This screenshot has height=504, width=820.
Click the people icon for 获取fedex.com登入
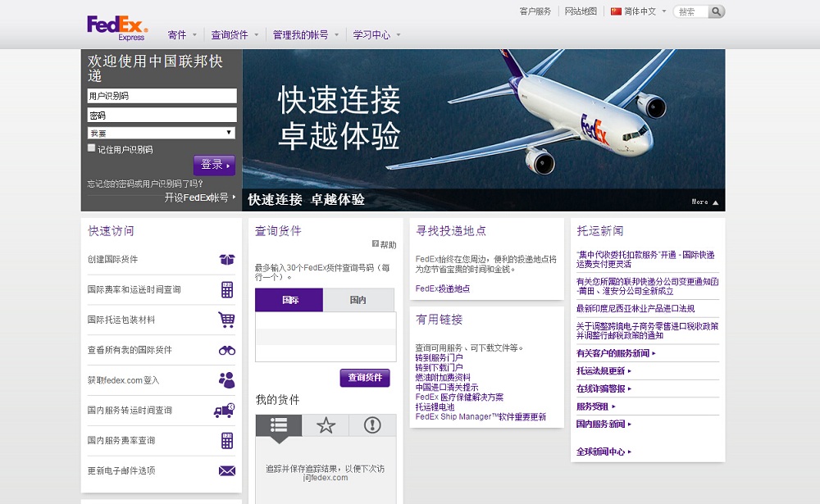(226, 380)
